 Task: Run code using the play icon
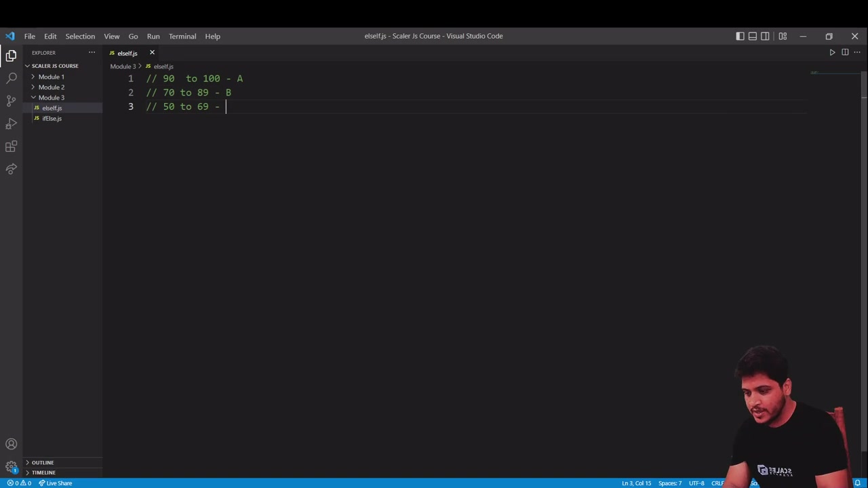click(x=832, y=52)
